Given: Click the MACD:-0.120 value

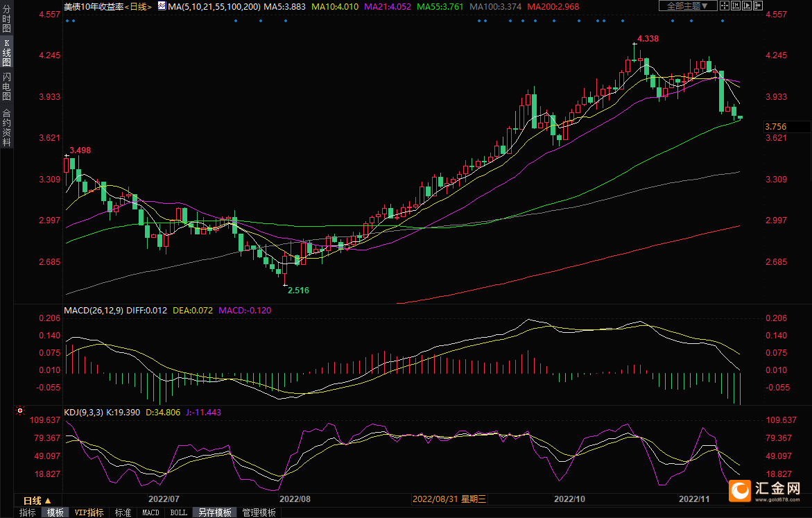Looking at the screenshot, I should (244, 310).
